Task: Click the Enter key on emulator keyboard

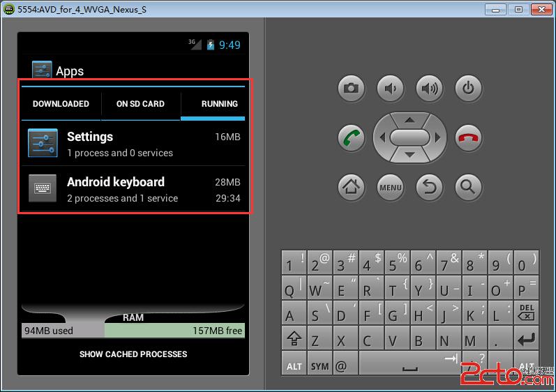Action: coord(526,338)
